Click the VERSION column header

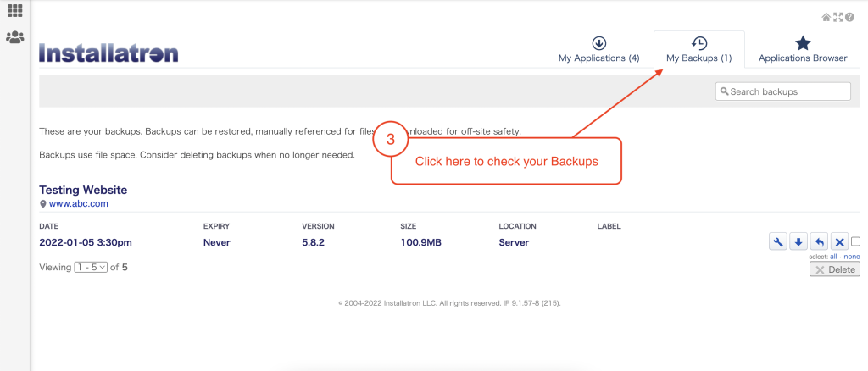[x=318, y=226]
